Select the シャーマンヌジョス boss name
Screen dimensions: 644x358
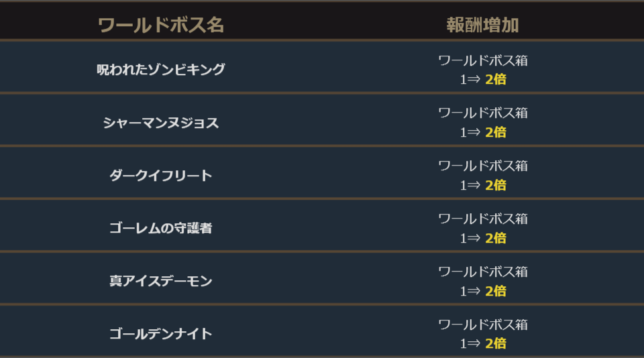[x=161, y=123]
